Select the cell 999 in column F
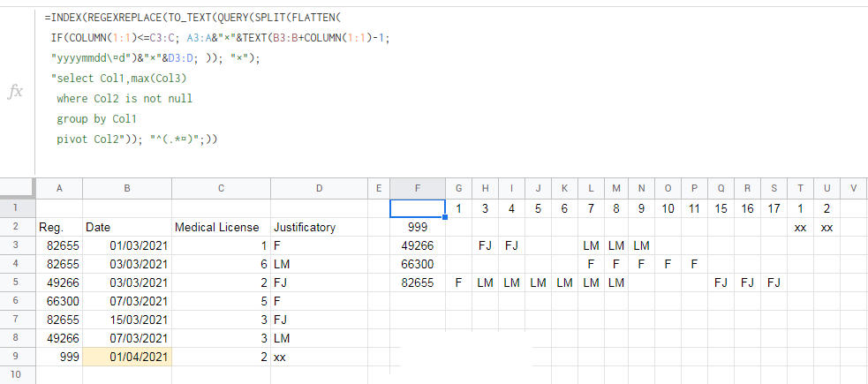This screenshot has width=868, height=384. (418, 228)
